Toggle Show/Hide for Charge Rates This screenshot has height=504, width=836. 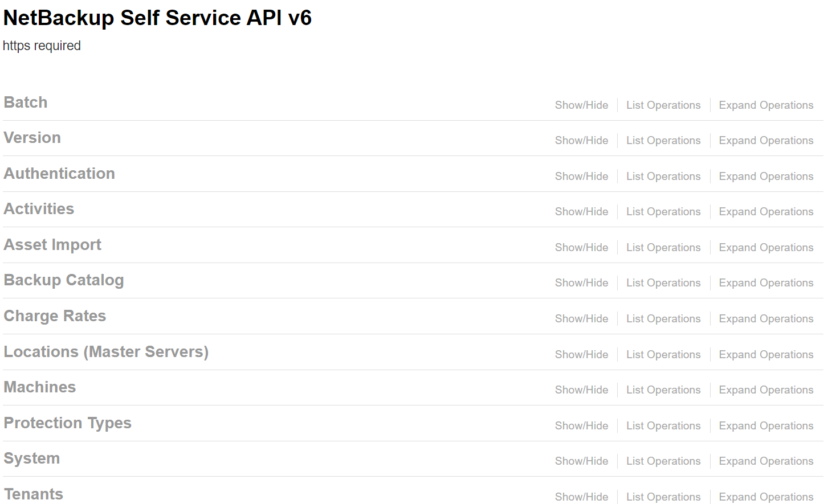click(x=581, y=319)
